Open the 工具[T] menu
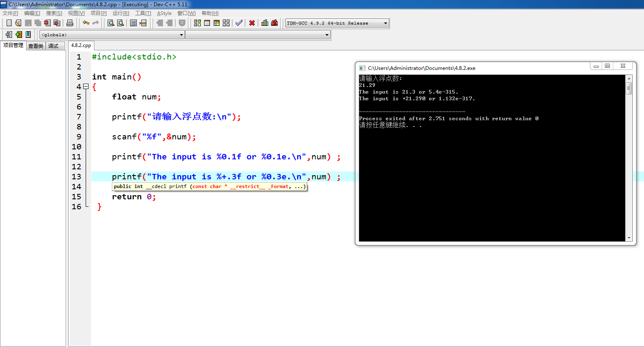644x347 pixels. (x=143, y=13)
